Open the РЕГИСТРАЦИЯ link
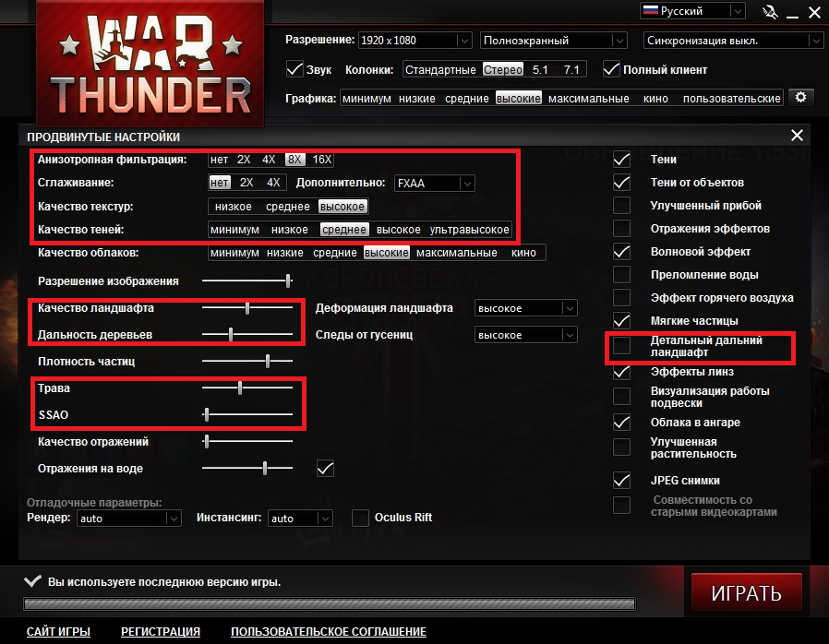This screenshot has width=829, height=644. pos(161,631)
